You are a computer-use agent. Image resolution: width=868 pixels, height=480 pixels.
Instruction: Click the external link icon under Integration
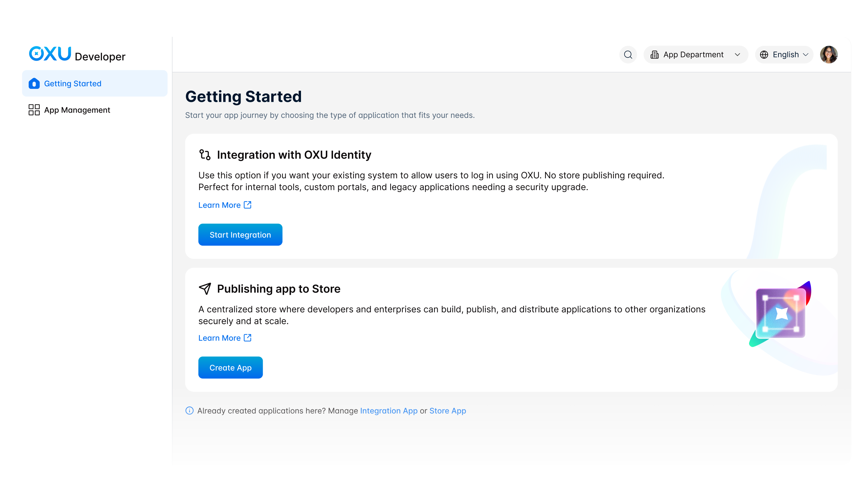click(247, 205)
